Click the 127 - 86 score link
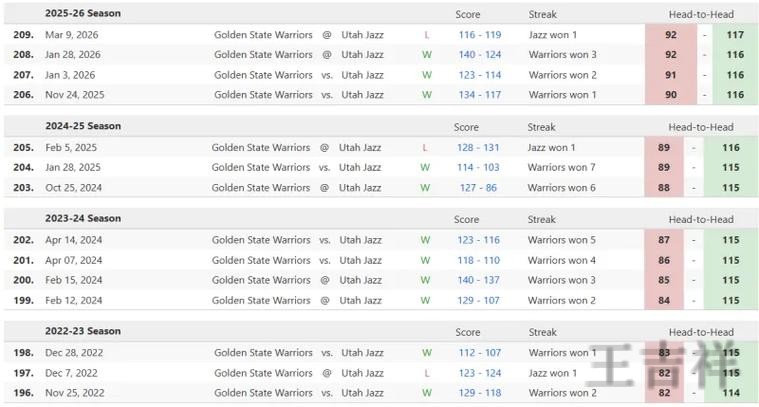The image size is (759, 407). 478,188
